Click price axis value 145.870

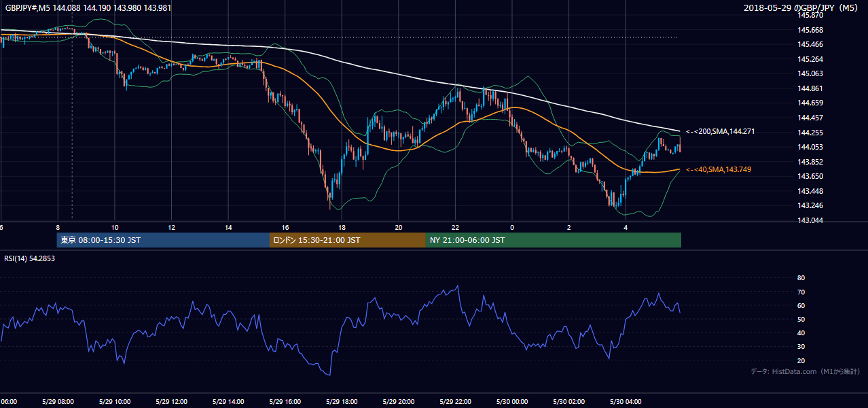click(810, 15)
